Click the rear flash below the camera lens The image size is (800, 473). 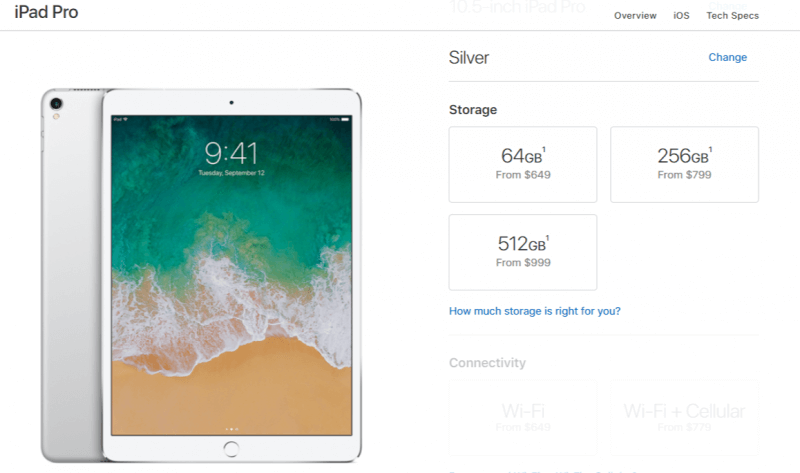pyautogui.click(x=56, y=117)
